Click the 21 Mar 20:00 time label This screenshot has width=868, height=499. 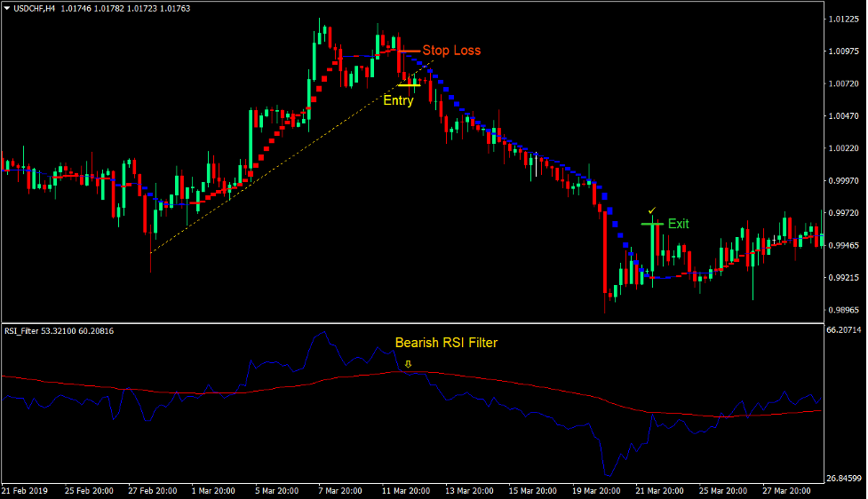click(x=659, y=491)
